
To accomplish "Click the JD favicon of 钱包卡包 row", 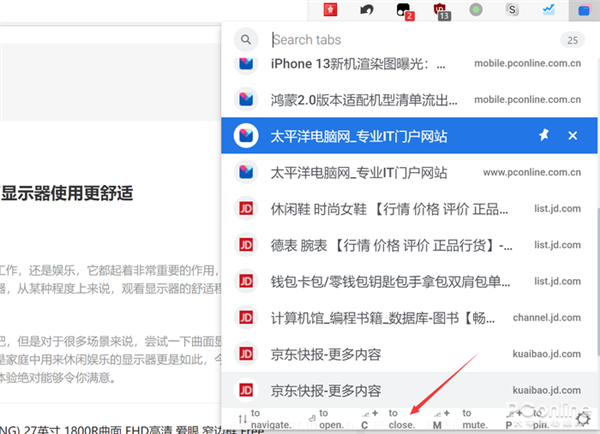I will [246, 281].
